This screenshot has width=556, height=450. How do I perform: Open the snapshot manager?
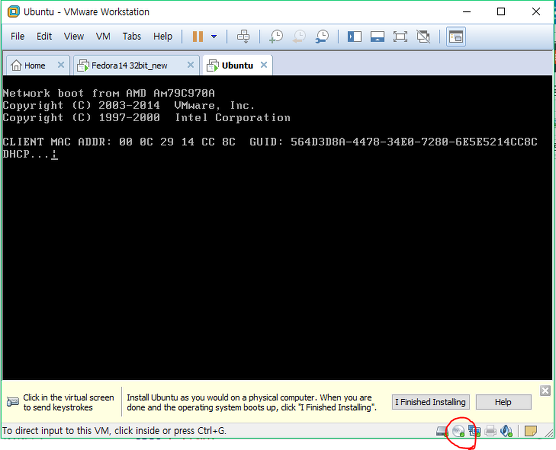[322, 36]
